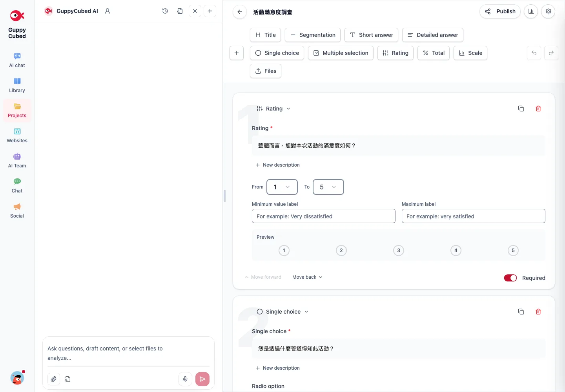Open survey statistics chart icon
Viewport: 565px width, 392px height.
pos(531,11)
